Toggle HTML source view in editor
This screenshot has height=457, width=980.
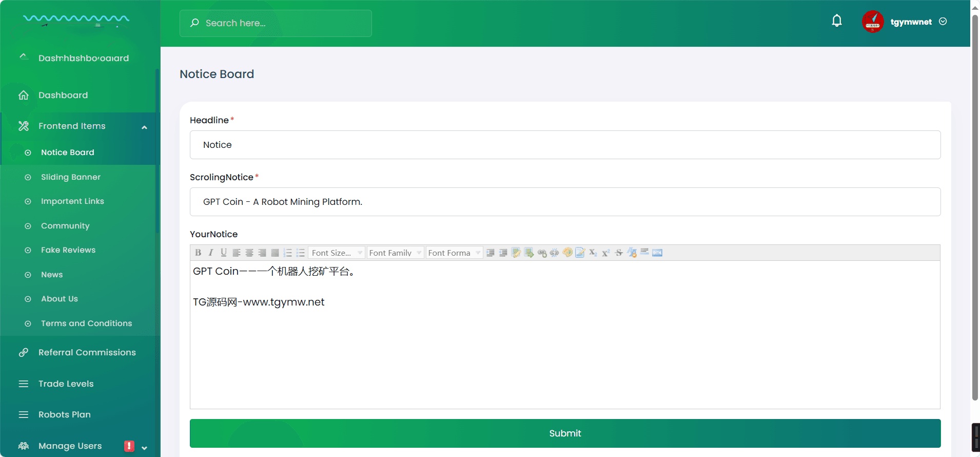tap(657, 253)
